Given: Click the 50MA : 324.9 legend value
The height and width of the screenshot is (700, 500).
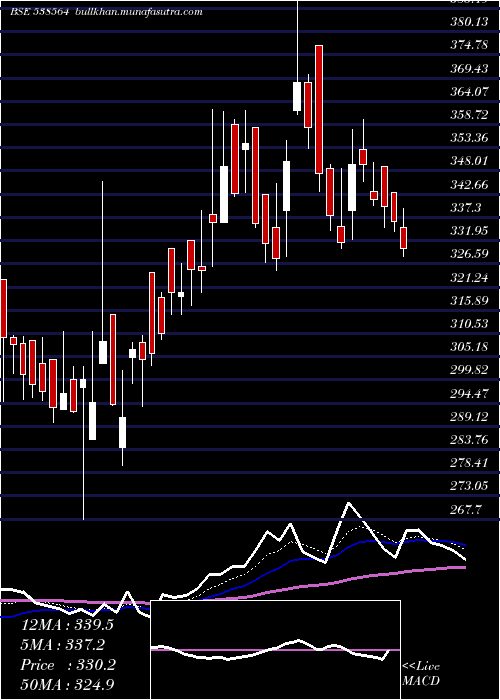Looking at the screenshot, I should point(67,685).
